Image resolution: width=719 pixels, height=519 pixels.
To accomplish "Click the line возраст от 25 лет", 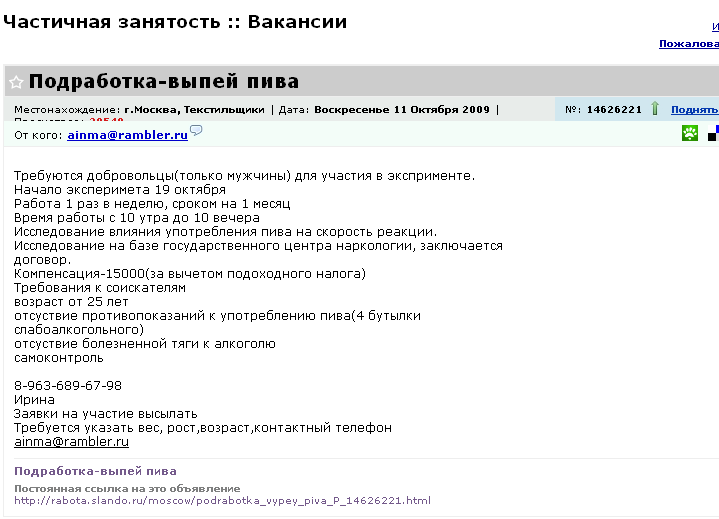I will (71, 302).
